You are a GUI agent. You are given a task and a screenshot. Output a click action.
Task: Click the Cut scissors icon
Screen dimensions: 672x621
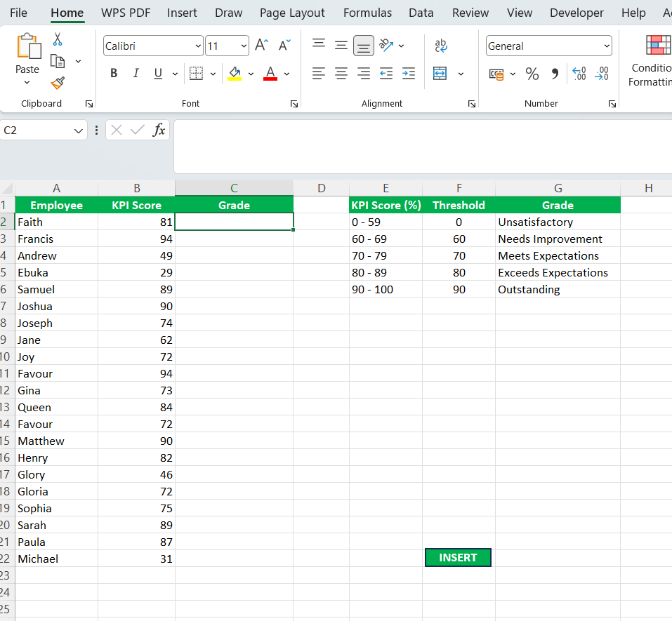pos(58,39)
